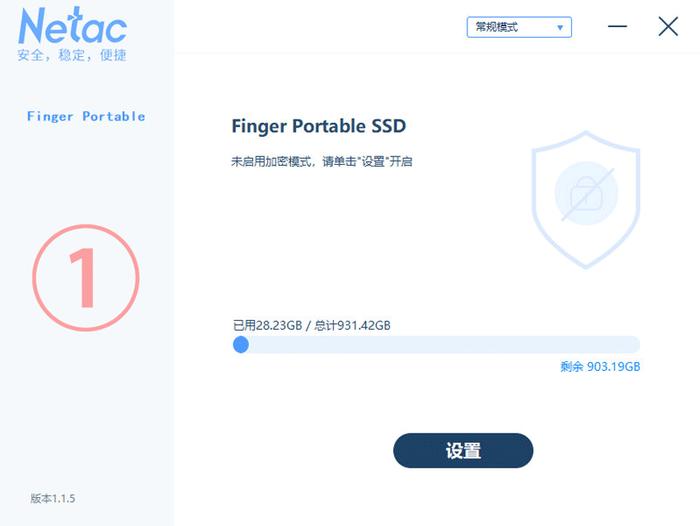Click the light blue circle behind padlock

(586, 193)
